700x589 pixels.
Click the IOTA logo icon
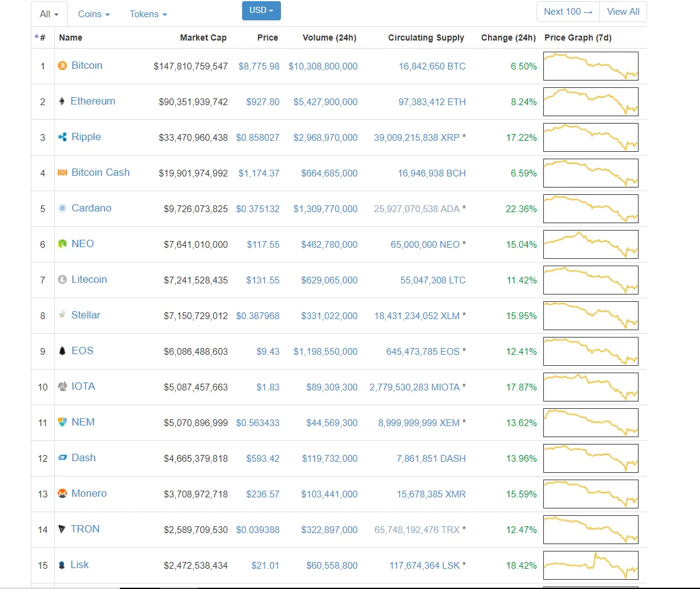63,386
